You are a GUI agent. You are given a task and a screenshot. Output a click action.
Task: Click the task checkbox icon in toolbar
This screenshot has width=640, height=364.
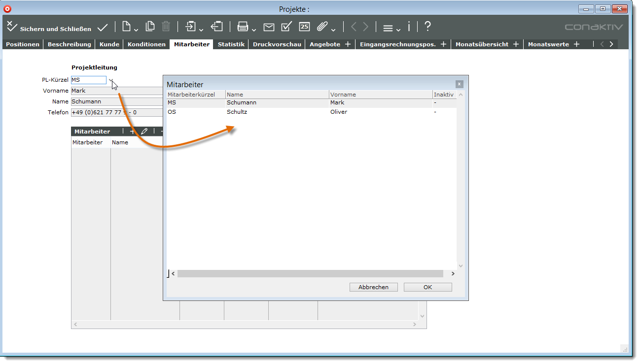pos(286,27)
